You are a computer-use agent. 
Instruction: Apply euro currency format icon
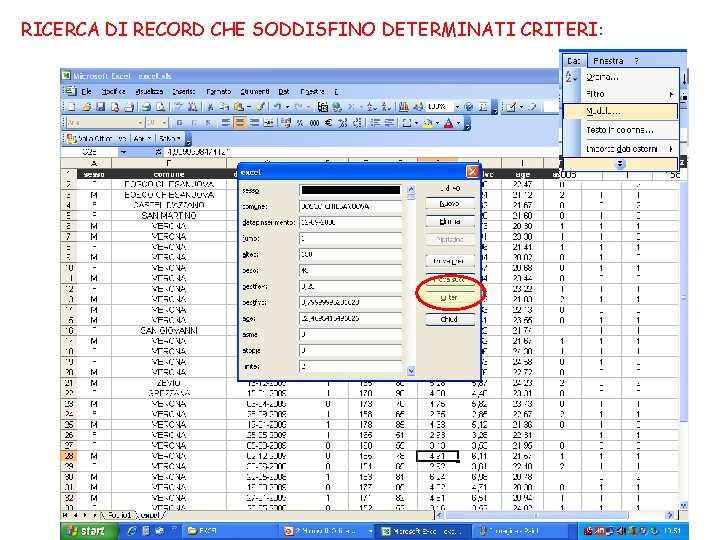click(328, 123)
